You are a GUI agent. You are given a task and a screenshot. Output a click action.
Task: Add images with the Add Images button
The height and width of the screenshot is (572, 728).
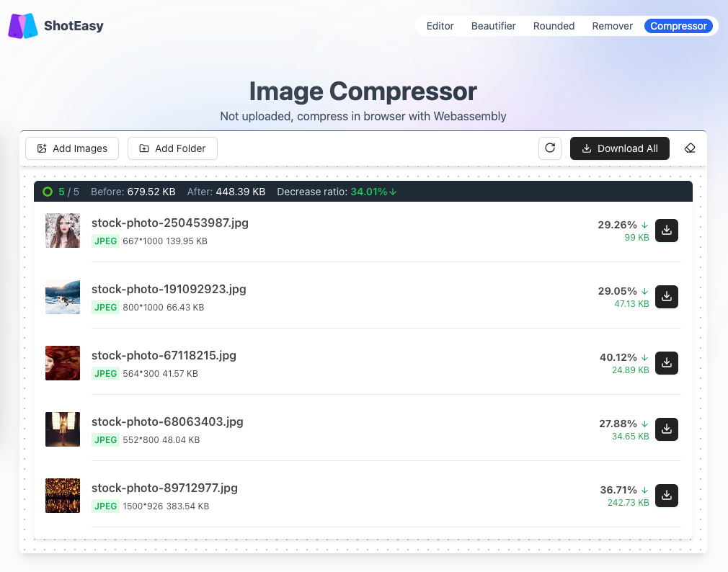[x=71, y=148]
